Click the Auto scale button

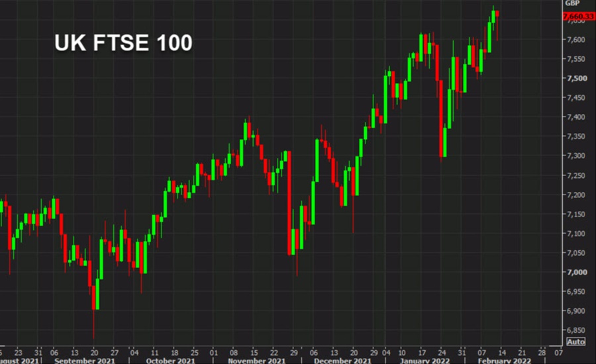point(576,341)
